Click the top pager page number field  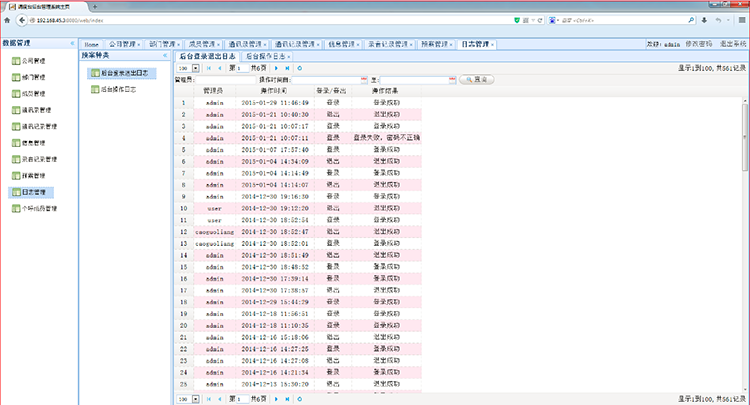tap(243, 68)
